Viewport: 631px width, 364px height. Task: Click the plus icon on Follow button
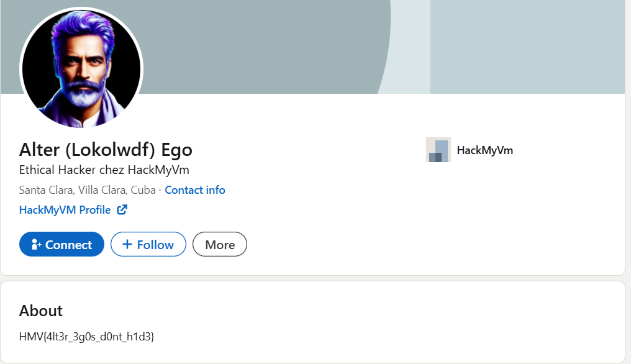[127, 245]
